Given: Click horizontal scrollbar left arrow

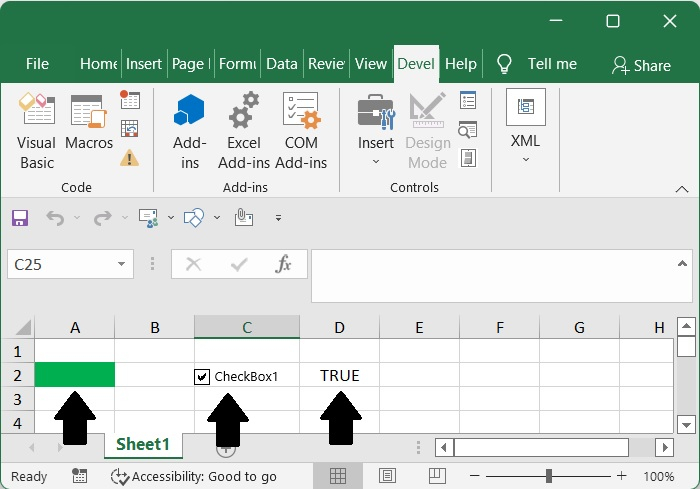Looking at the screenshot, I should click(443, 447).
